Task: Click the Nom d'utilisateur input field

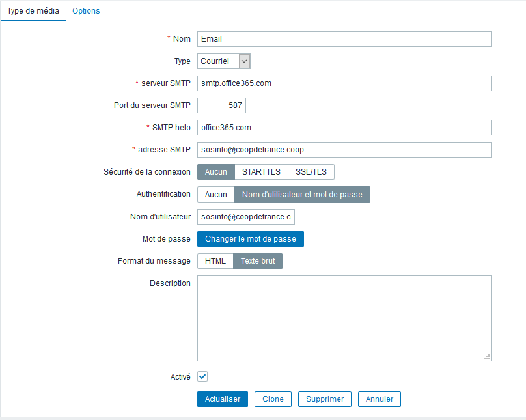Action: pyautogui.click(x=246, y=217)
